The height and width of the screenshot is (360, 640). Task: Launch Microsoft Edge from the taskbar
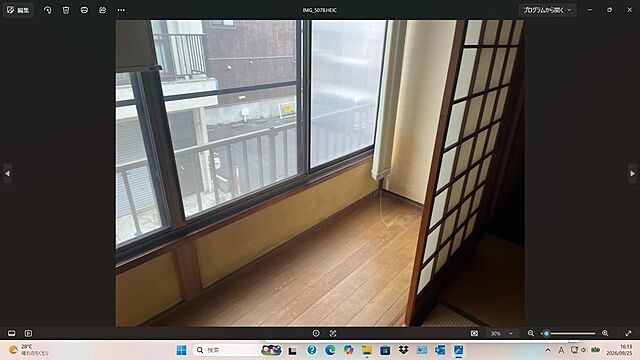click(x=330, y=350)
